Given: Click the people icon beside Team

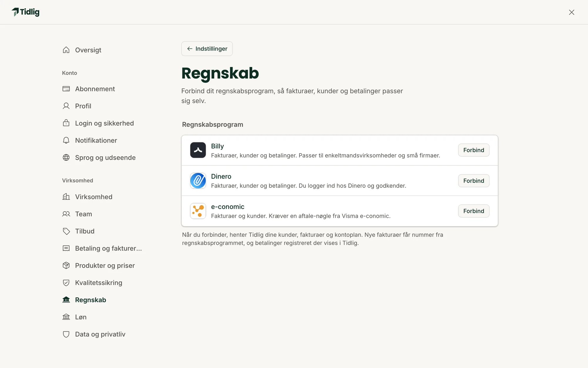Looking at the screenshot, I should tap(66, 214).
